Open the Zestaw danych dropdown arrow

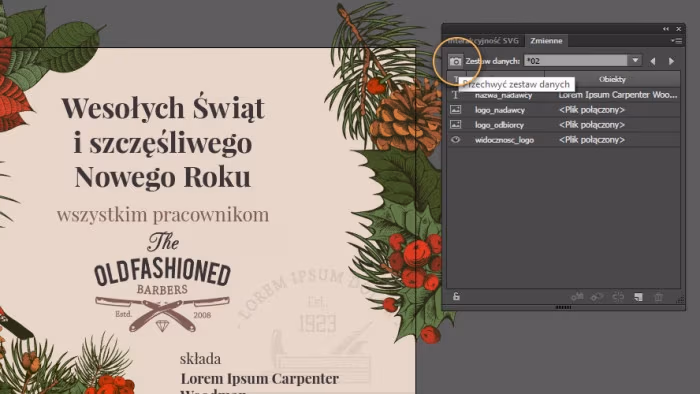point(635,60)
